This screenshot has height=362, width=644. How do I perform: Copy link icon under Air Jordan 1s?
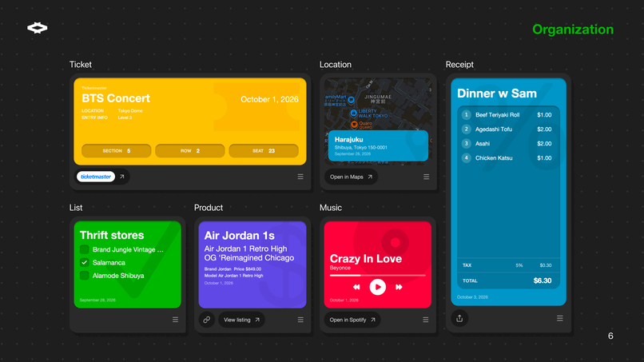click(207, 320)
